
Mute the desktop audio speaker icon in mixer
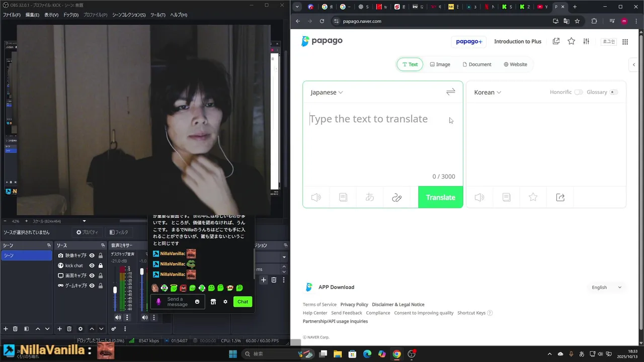pyautogui.click(x=118, y=317)
